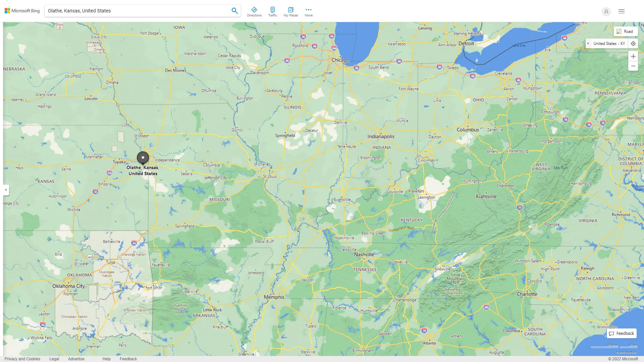Expand the United States · KY breadcrumb

click(589, 43)
